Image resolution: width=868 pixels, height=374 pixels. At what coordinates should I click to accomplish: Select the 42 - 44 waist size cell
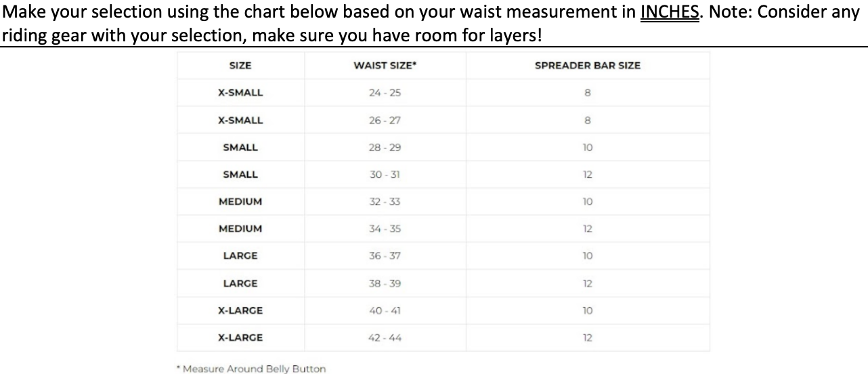click(x=385, y=337)
